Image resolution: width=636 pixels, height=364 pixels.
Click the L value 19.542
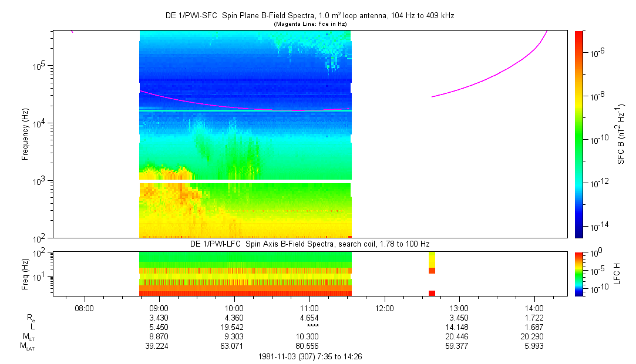coord(234,327)
